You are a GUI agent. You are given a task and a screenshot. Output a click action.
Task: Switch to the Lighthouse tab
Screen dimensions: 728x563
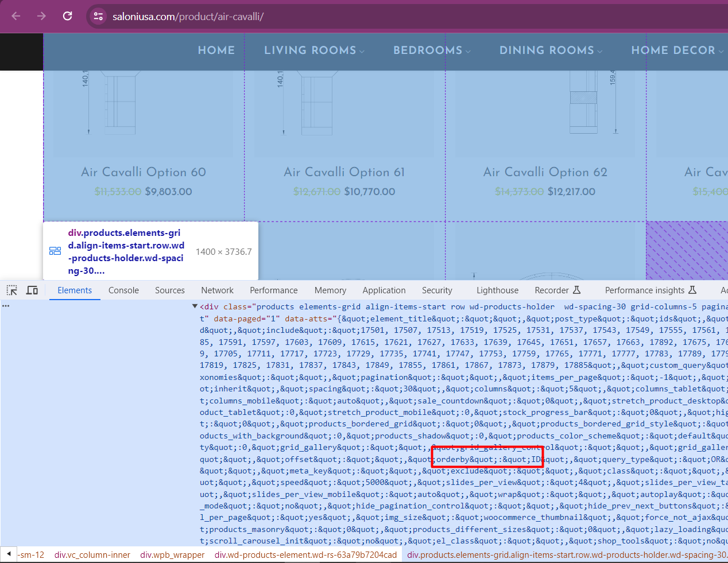click(497, 290)
